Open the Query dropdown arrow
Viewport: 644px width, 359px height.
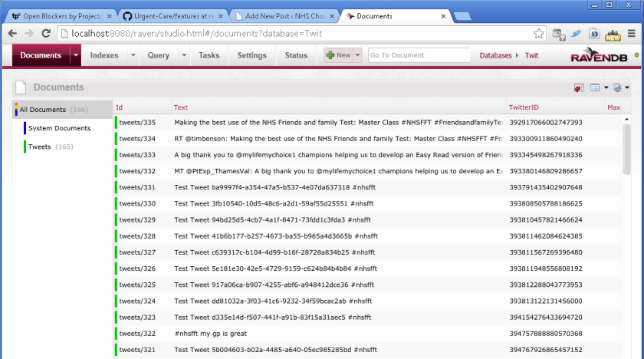[182, 55]
